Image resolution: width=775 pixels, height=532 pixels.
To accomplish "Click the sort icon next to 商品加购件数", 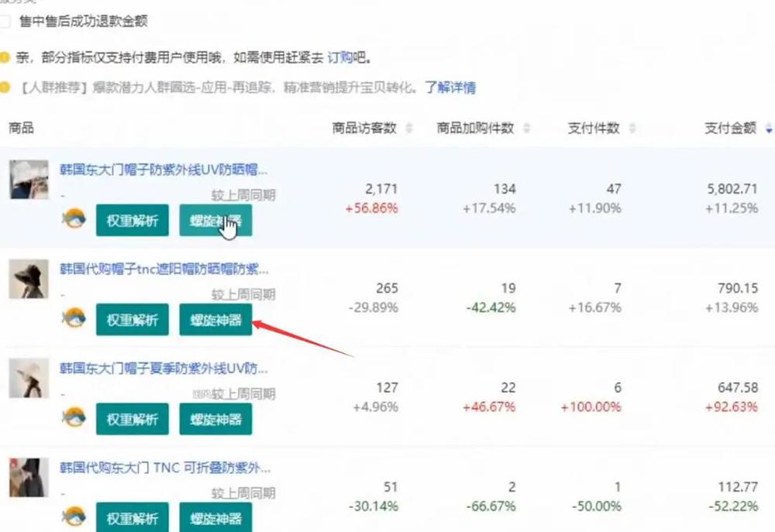I will click(527, 129).
